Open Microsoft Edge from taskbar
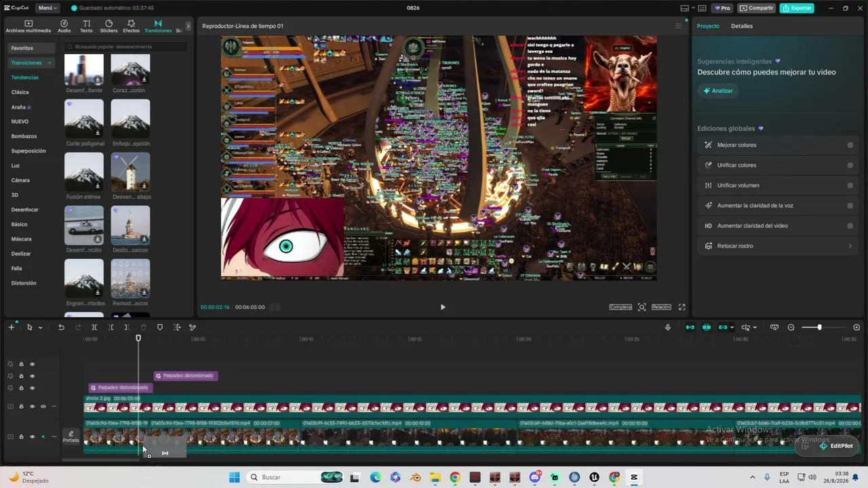 (376, 477)
